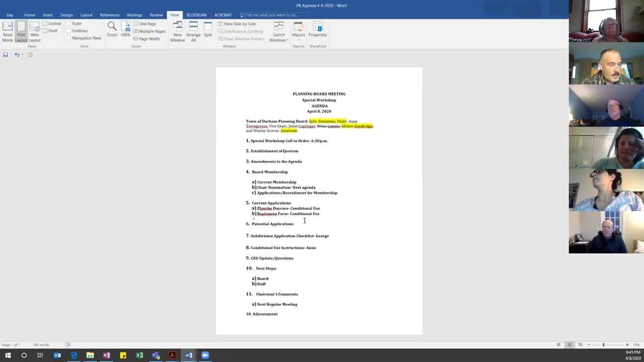Open Cortana search circle
The width and height of the screenshot is (644, 362).
click(24, 355)
